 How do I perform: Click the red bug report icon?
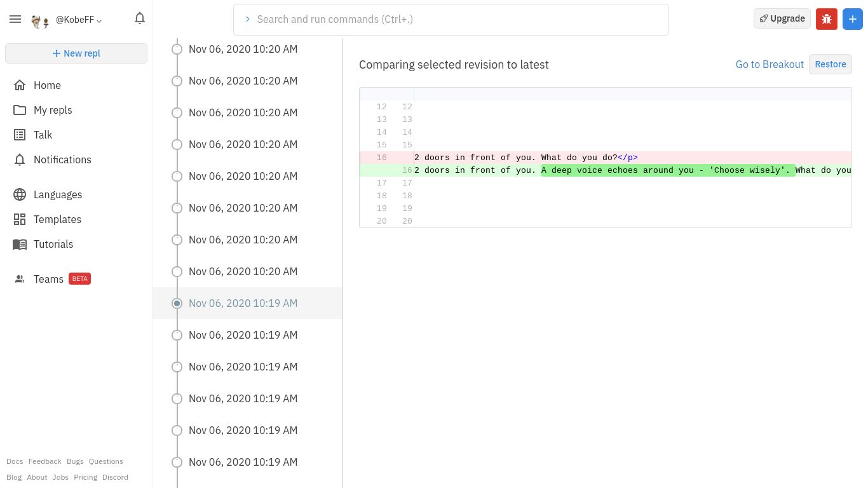point(827,19)
